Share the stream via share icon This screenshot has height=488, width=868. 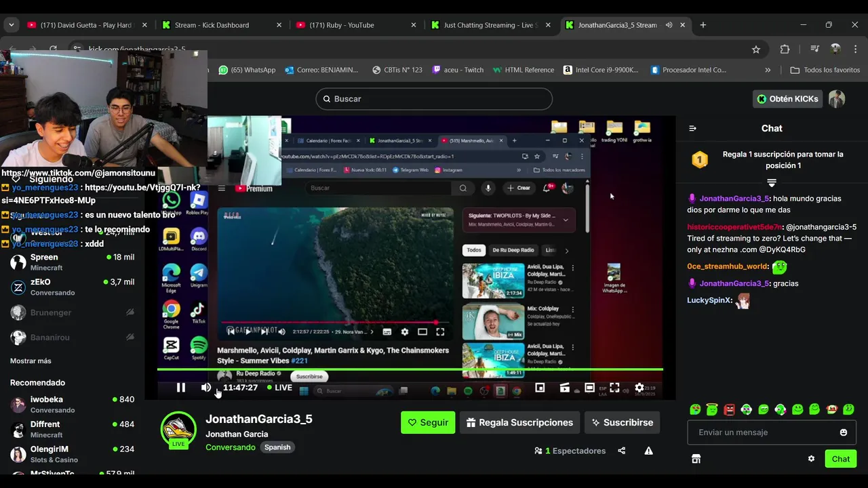tap(622, 451)
